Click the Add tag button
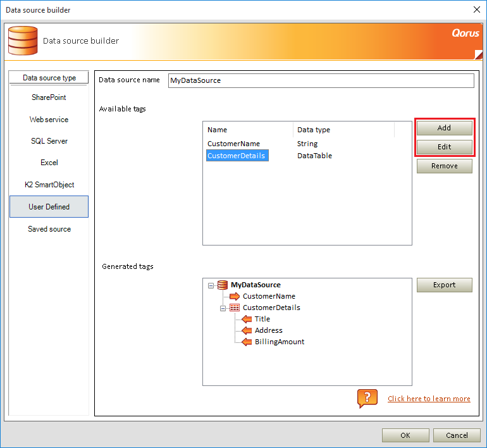The image size is (487, 448). click(x=444, y=128)
